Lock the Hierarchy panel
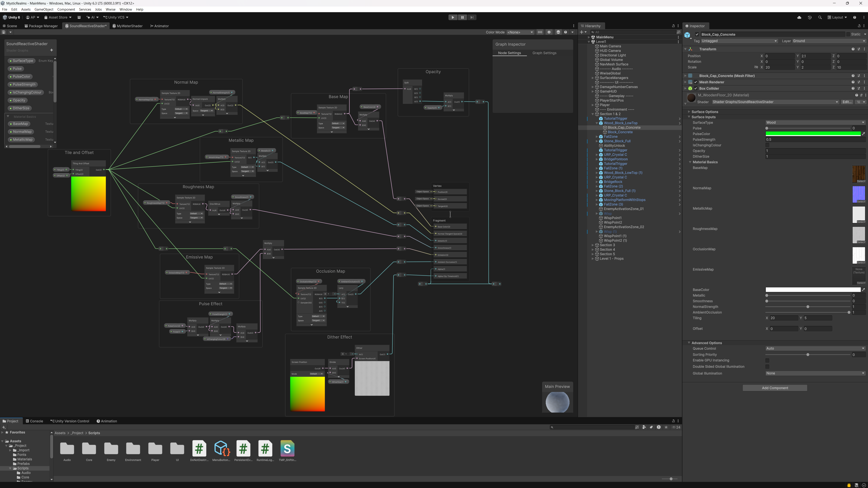The image size is (868, 488). (673, 26)
